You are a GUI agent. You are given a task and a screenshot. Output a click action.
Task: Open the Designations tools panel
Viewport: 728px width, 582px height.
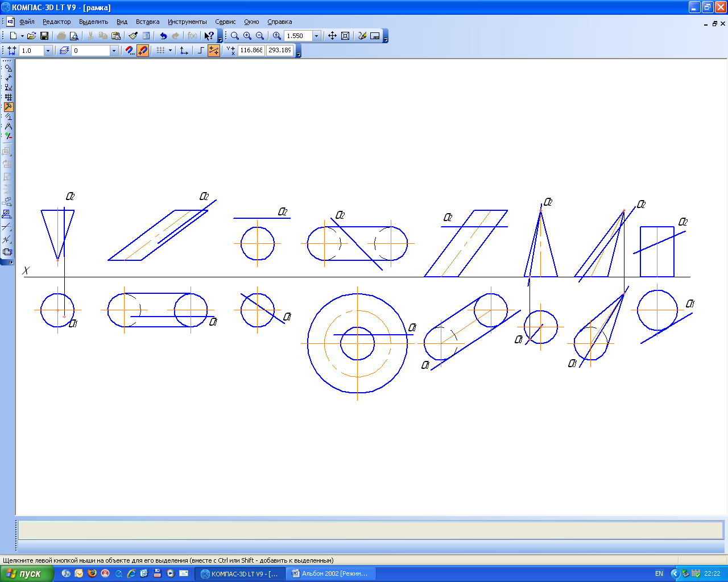[8, 88]
